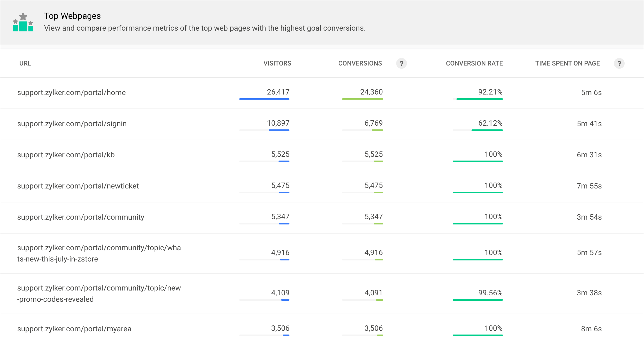Open whats-new-this-july-in-zstore topic link
Screen dimensions: 644x345
click(99, 253)
